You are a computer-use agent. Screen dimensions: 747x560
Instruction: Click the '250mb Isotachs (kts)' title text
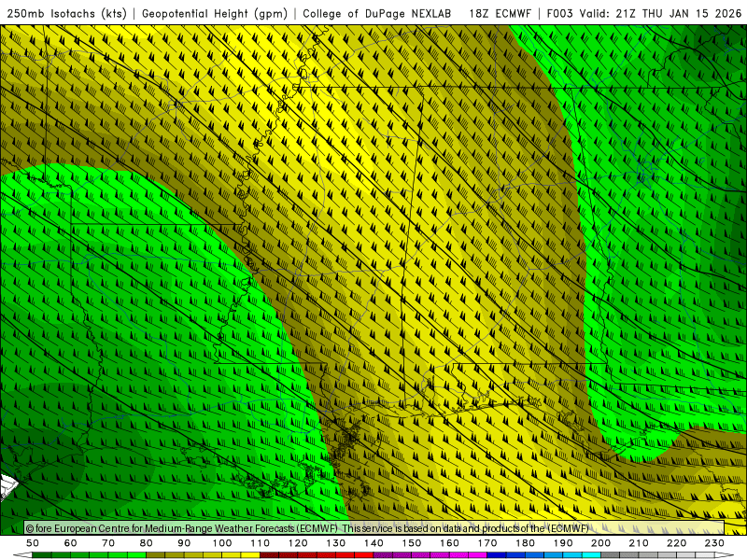click(67, 13)
